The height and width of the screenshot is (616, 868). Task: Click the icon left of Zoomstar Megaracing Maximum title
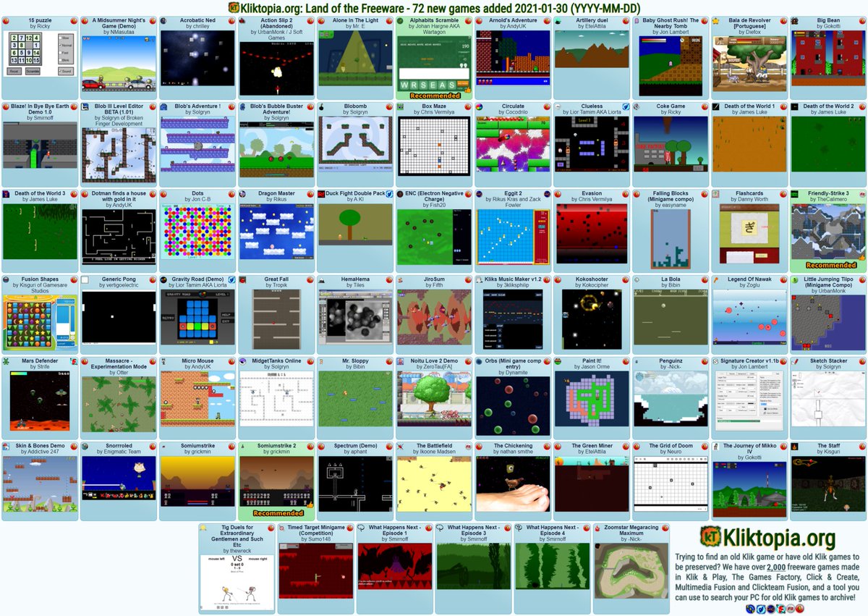(x=597, y=528)
